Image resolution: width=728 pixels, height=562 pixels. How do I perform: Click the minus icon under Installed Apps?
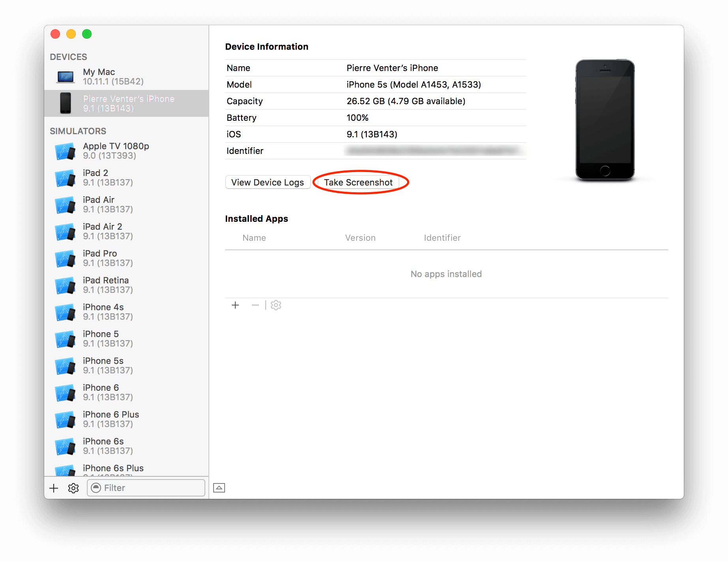[255, 305]
